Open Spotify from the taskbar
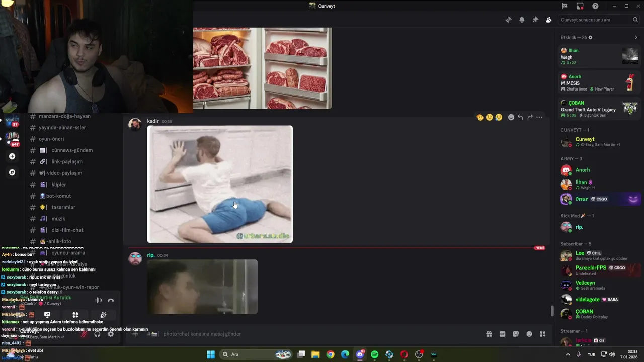This screenshot has height=362, width=644. click(x=374, y=354)
